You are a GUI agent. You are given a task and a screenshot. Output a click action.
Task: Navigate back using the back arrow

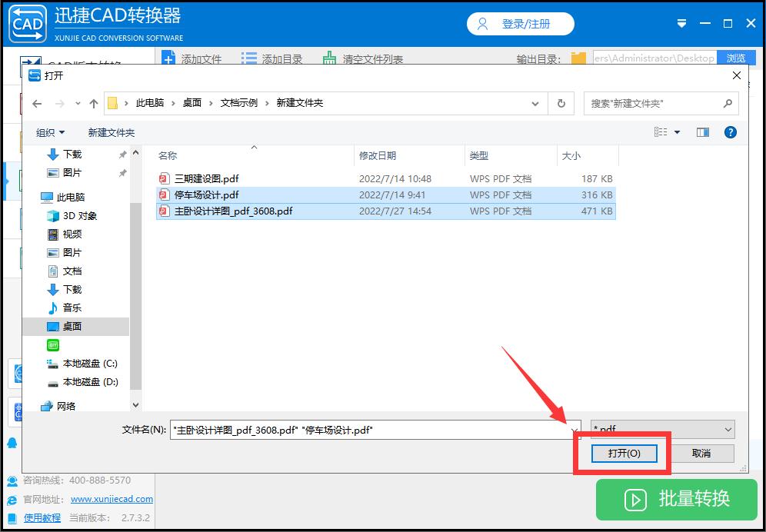click(x=36, y=102)
